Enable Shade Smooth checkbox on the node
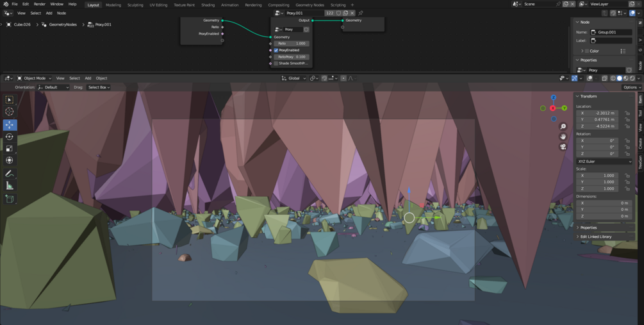This screenshot has height=325, width=644. click(x=276, y=63)
